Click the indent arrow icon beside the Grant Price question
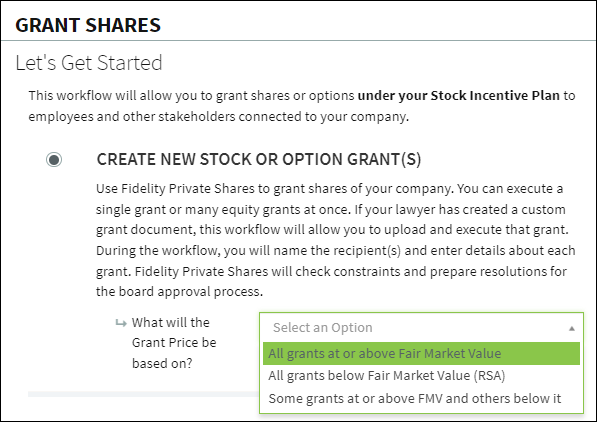Viewport: 597px width, 422px height. click(121, 323)
